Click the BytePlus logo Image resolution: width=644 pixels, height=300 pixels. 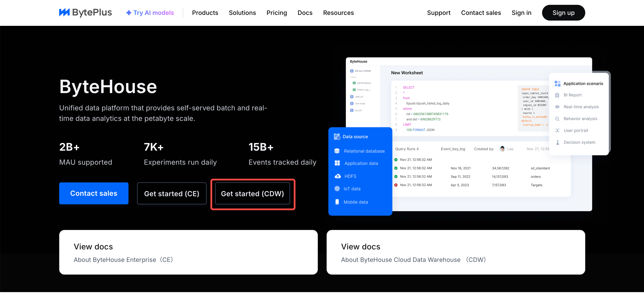pos(85,12)
